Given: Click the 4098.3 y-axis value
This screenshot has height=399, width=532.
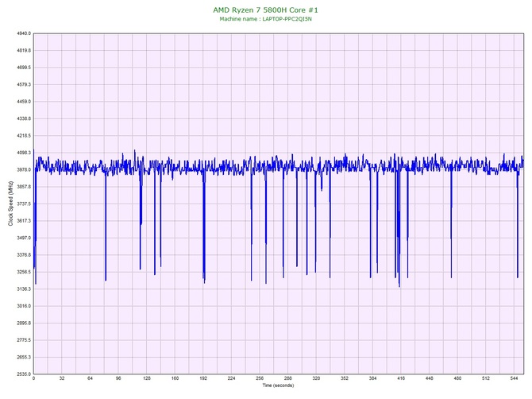Looking at the screenshot, I should coord(24,153).
